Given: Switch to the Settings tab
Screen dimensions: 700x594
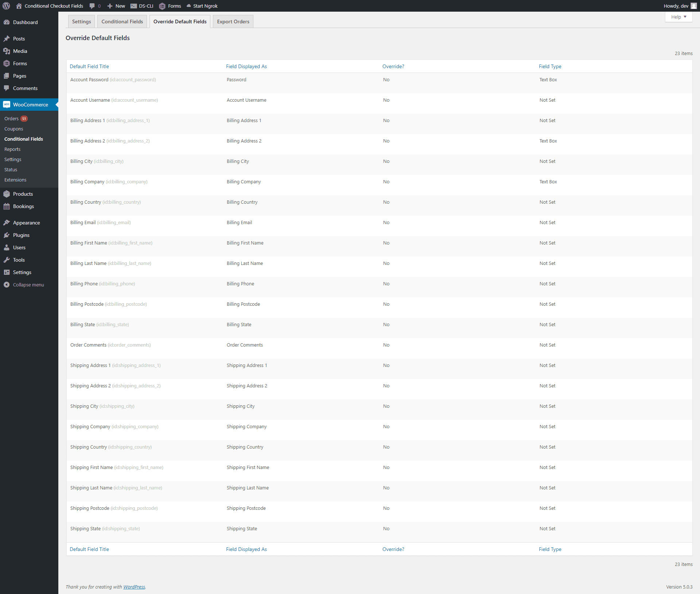Looking at the screenshot, I should 81,21.
